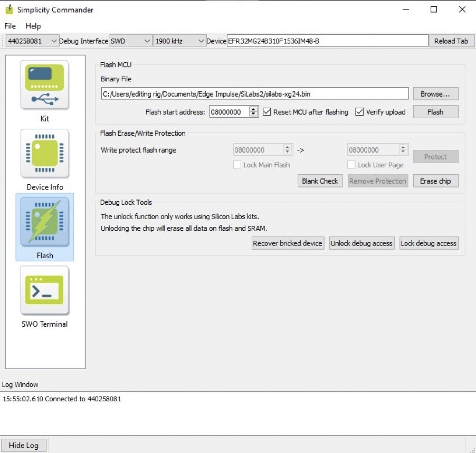Select the Flash lightning chip icon
This screenshot has width=476, height=453.
pos(45,222)
